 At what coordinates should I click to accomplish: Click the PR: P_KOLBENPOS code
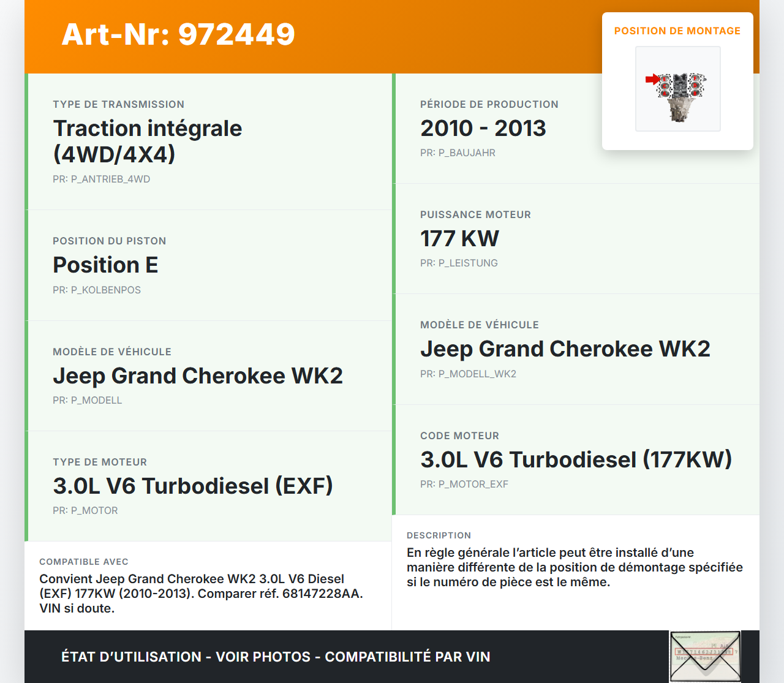[x=97, y=290]
